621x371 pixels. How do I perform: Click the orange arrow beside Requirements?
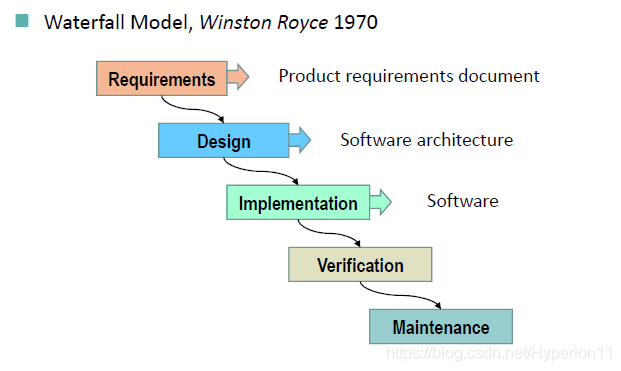(x=238, y=76)
